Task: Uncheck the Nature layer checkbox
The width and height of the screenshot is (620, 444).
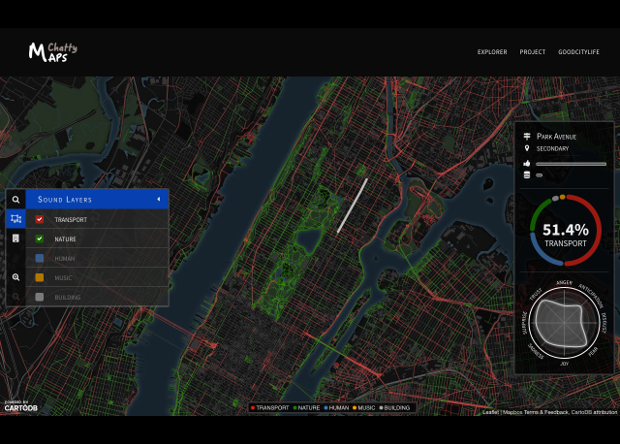Action: [39, 238]
